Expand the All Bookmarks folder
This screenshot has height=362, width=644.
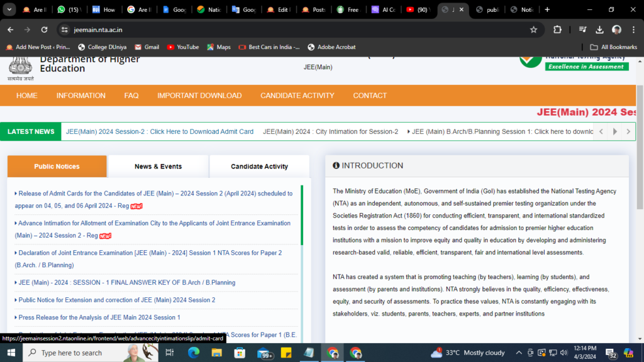[x=613, y=47]
